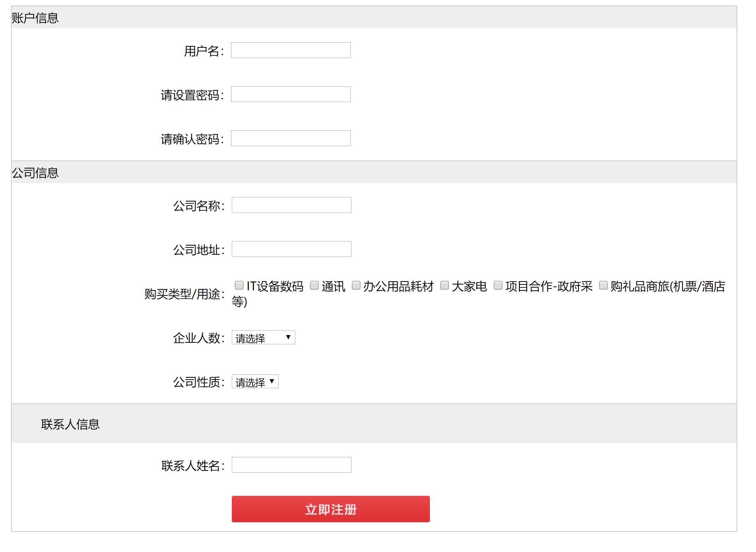This screenshot has width=756, height=552.
Task: Click the 联系人信息 section header
Action: pos(70,424)
